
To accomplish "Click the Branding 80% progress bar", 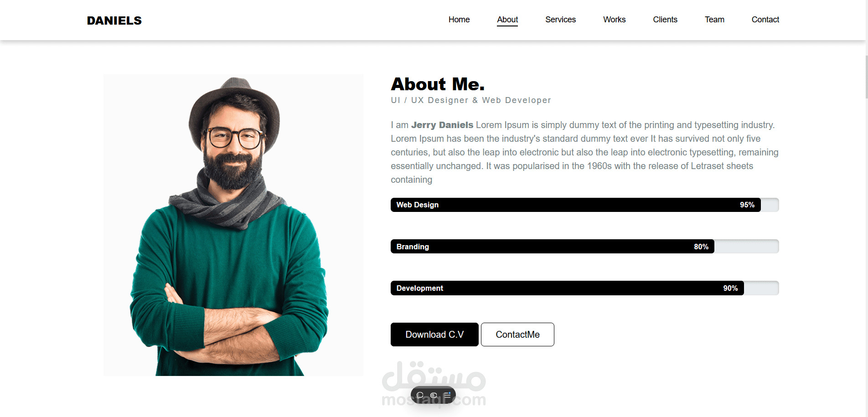I will coord(585,247).
